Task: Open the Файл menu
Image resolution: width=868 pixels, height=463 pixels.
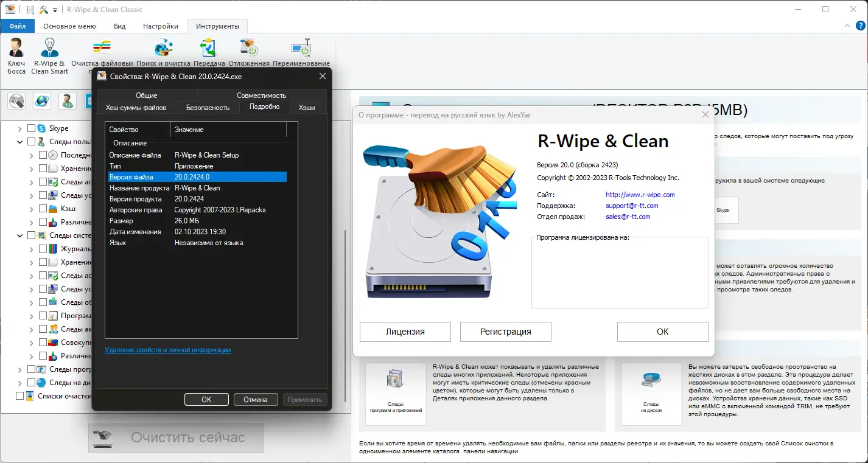Action: [18, 26]
